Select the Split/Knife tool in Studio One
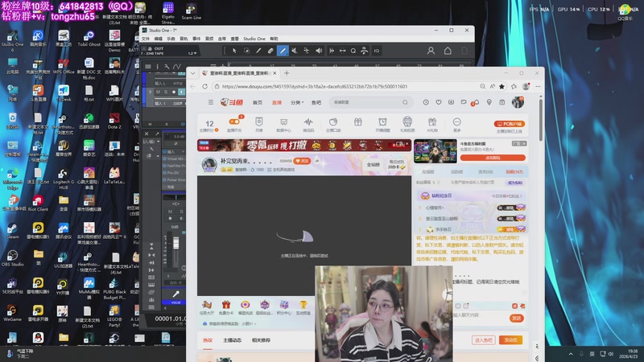The image size is (644, 362). click(258, 51)
